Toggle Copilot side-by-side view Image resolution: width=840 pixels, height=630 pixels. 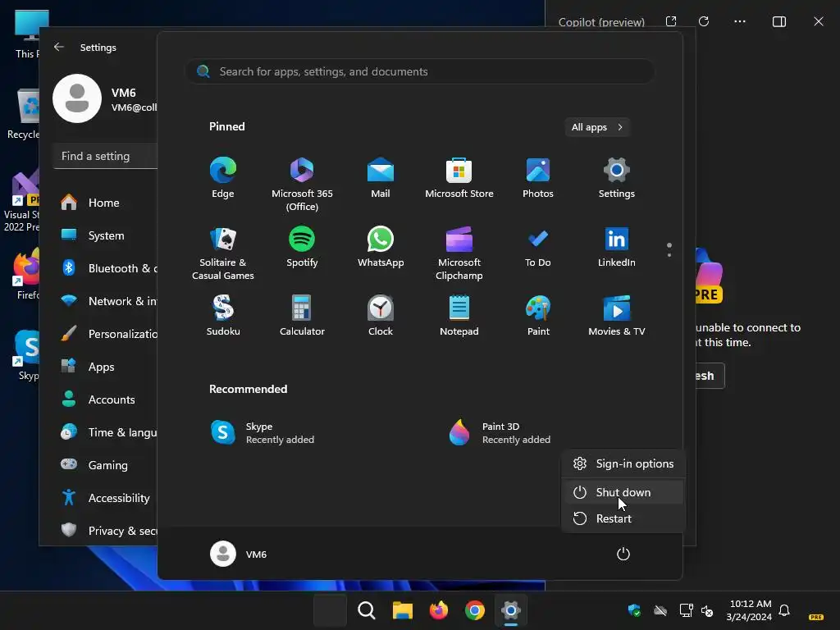[x=779, y=21]
